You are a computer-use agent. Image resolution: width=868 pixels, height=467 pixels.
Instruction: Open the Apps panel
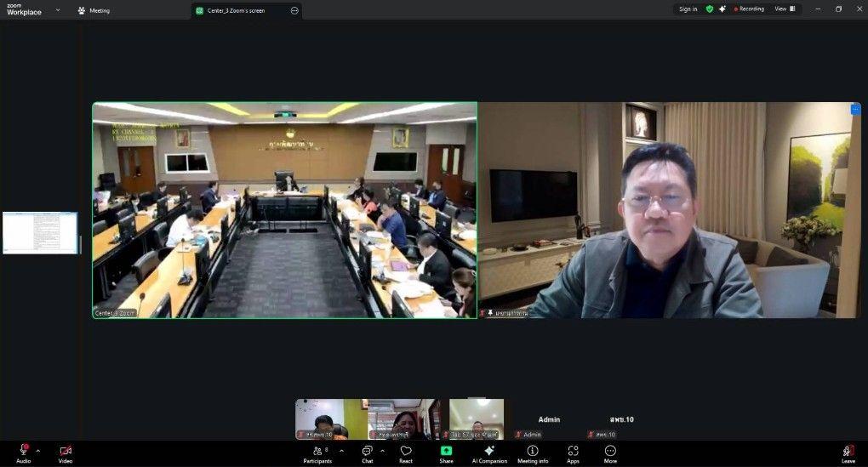573,452
